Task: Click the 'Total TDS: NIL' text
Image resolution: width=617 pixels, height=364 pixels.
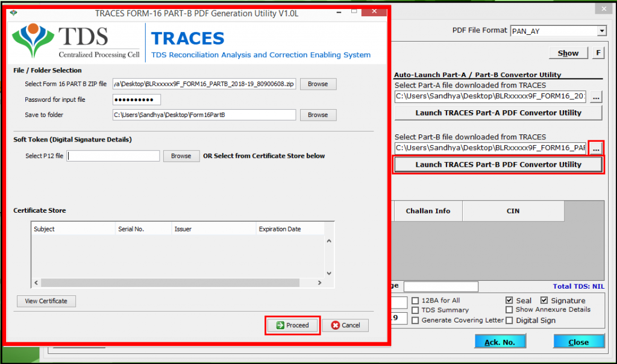Action: point(578,286)
